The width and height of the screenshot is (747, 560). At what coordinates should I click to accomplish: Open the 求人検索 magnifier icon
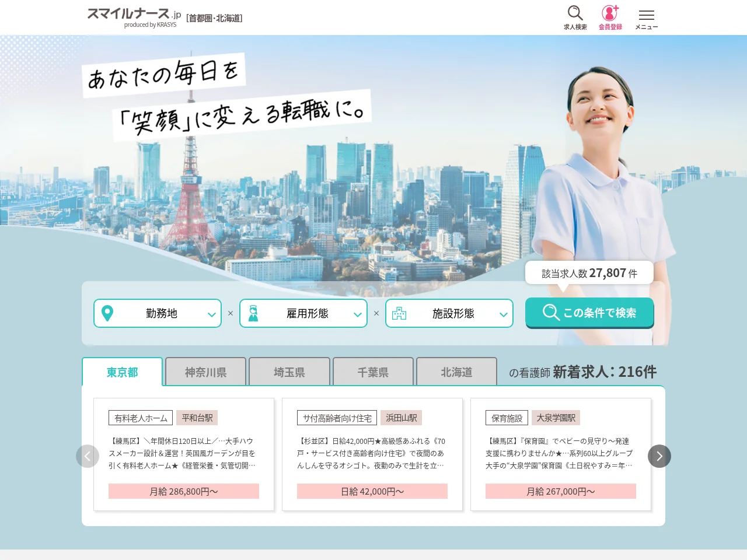[575, 13]
